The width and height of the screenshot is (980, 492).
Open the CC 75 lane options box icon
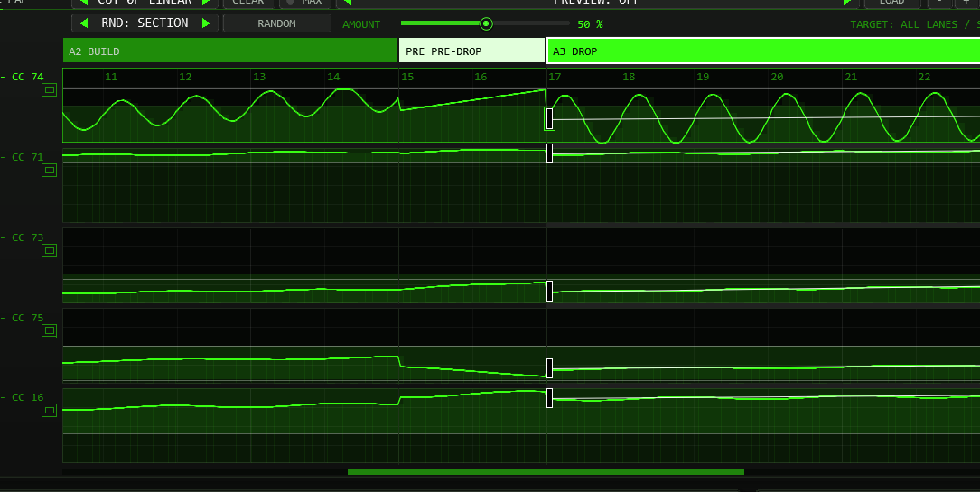click(50, 330)
